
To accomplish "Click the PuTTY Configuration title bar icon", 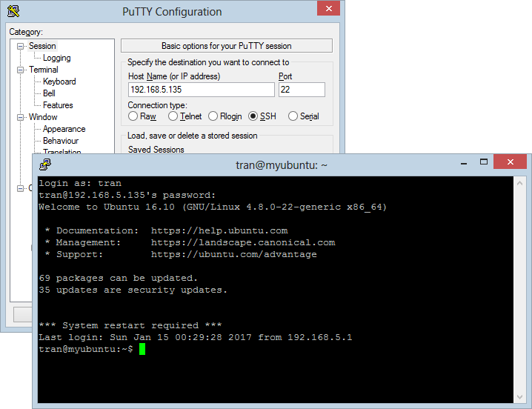I will (x=13, y=11).
